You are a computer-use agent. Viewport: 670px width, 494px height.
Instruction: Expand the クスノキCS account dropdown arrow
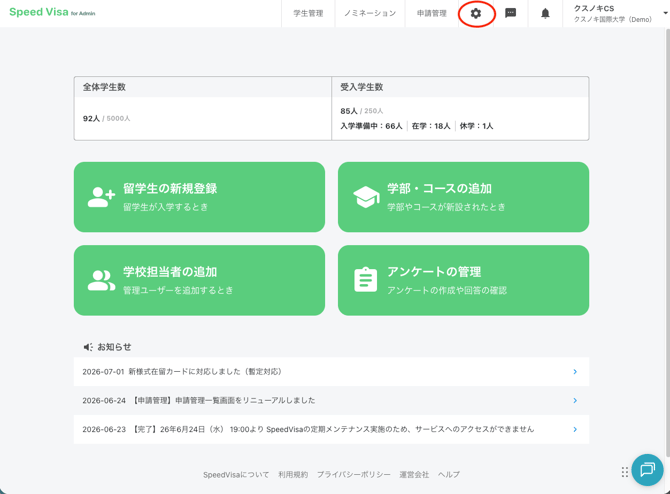665,13
